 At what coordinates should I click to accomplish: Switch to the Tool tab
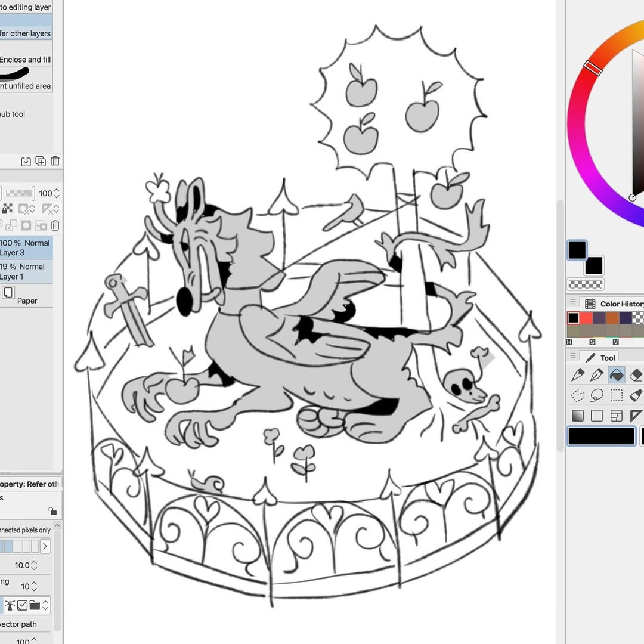tap(601, 358)
